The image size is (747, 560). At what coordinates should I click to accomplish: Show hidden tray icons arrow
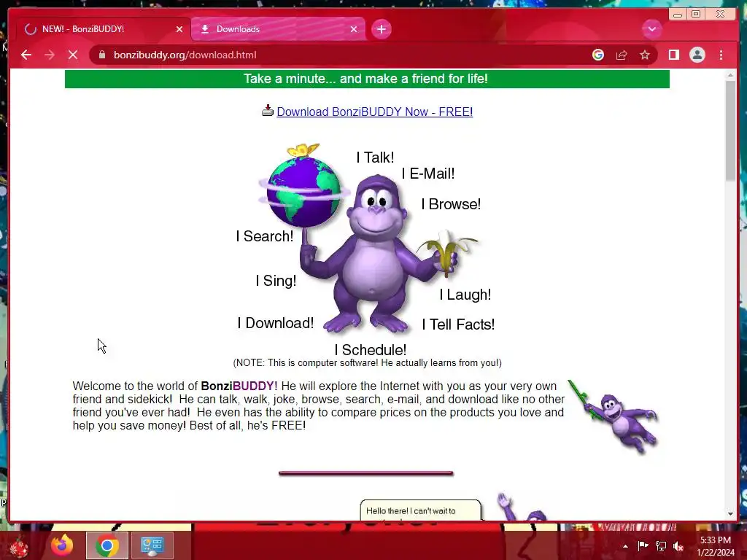(625, 546)
